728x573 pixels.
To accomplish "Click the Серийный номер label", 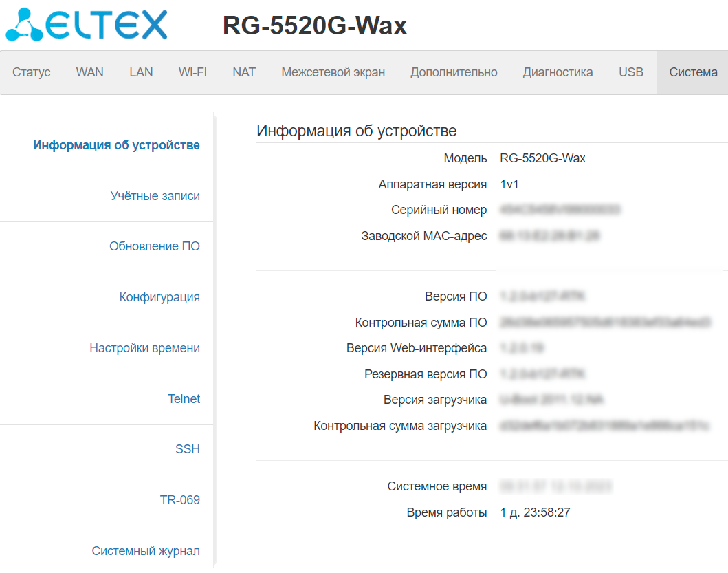I will click(x=439, y=210).
